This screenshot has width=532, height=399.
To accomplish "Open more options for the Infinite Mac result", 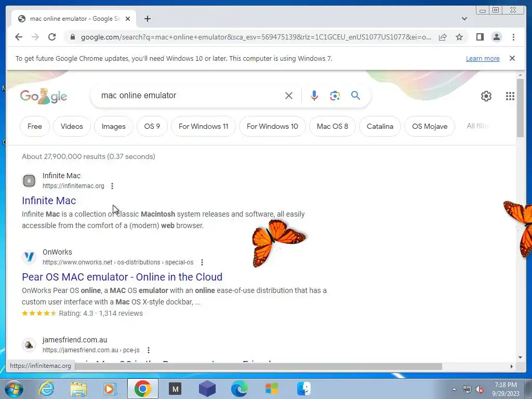I will pos(112,186).
